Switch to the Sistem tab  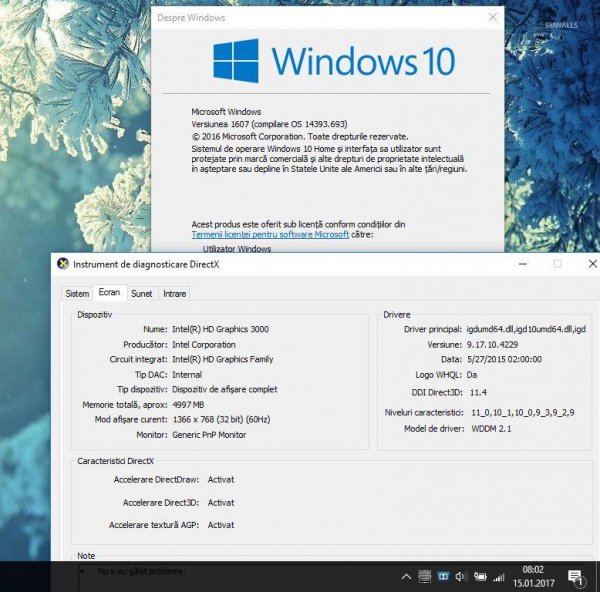pyautogui.click(x=77, y=294)
